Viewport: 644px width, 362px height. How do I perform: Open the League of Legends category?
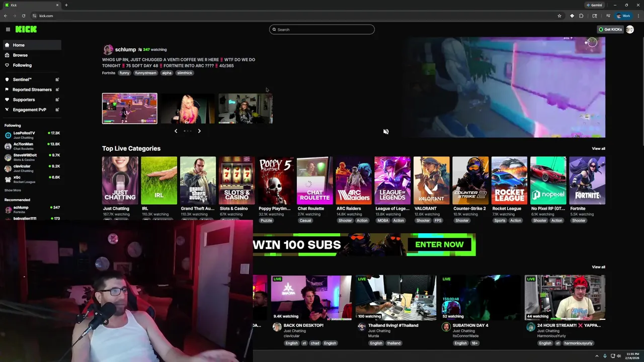(392, 180)
